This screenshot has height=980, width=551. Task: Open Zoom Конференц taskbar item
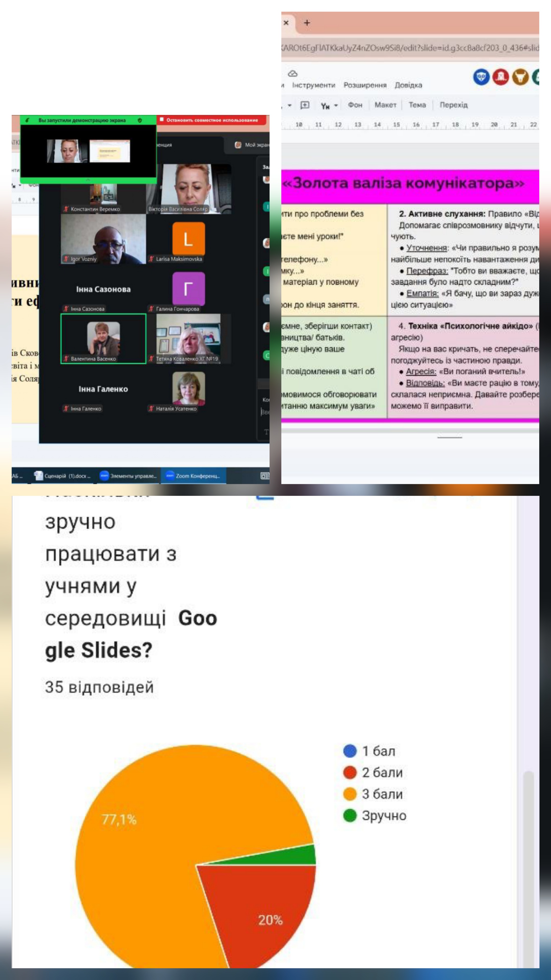point(193,476)
